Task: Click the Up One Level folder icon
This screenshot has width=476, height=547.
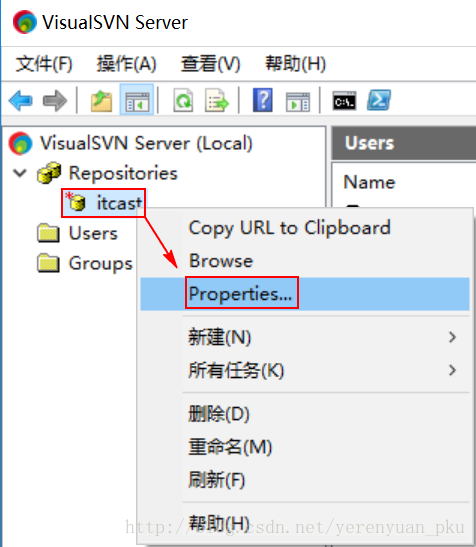Action: pyautogui.click(x=101, y=101)
